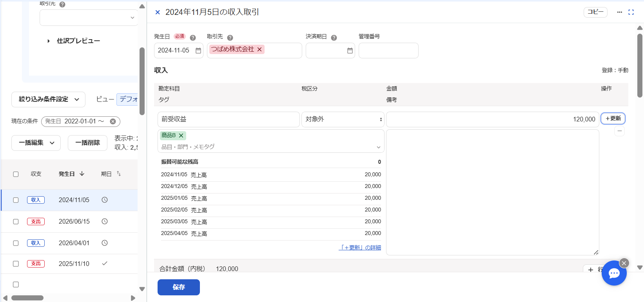
Task: Check the 2024/11/05 収入 row checkbox
Action: coord(16,200)
